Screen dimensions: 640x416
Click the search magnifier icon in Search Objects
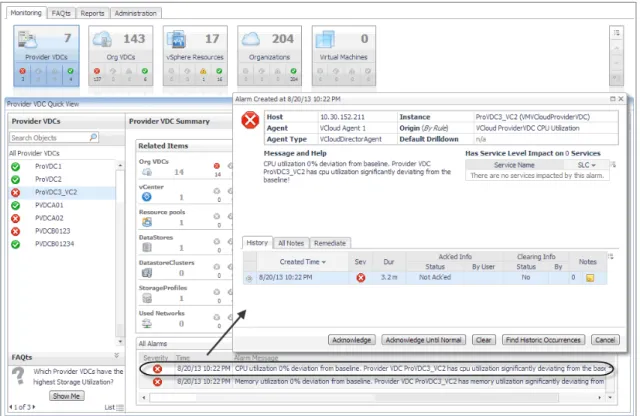coord(93,137)
